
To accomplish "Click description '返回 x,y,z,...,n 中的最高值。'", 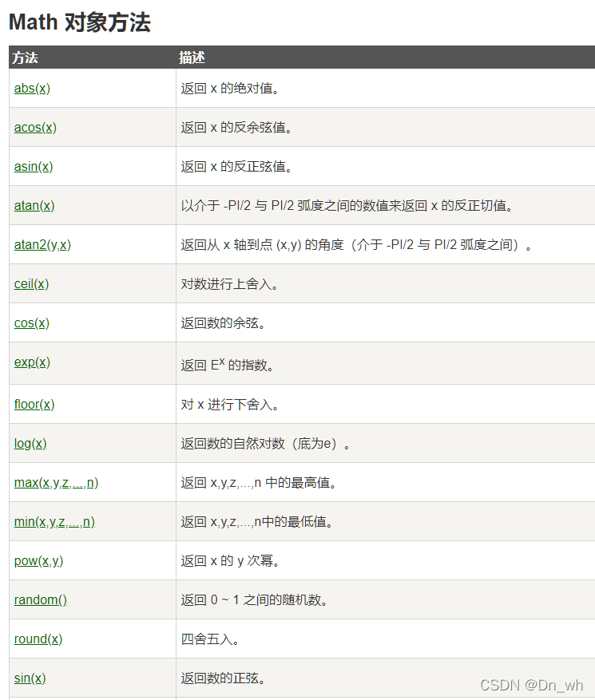I will pos(260,483).
